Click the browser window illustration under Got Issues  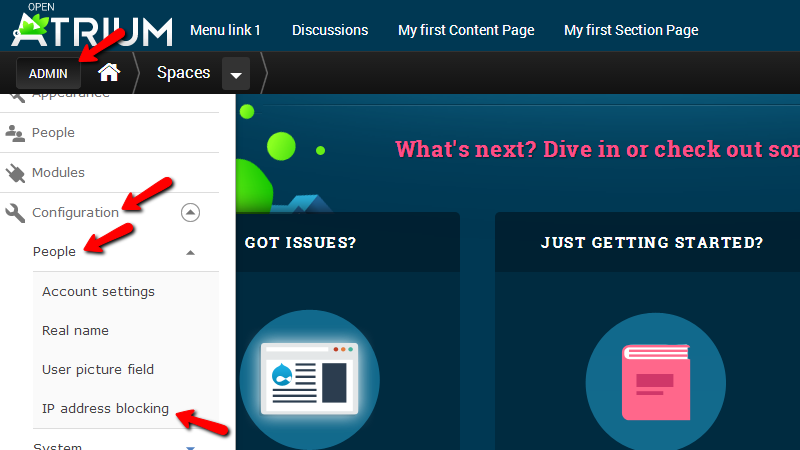pyautogui.click(x=309, y=380)
